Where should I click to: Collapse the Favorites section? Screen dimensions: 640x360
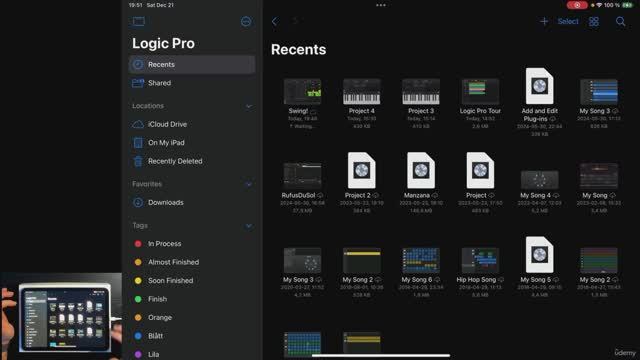tap(249, 184)
